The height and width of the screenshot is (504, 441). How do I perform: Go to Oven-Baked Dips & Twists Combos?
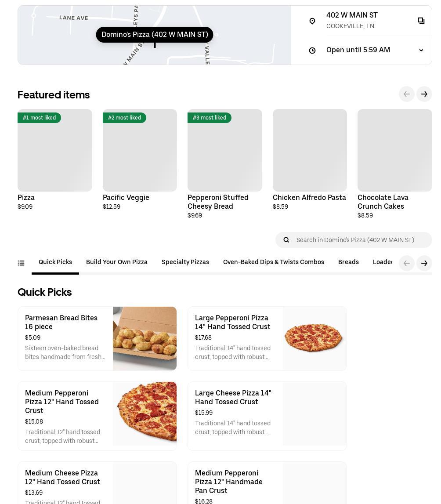pyautogui.click(x=274, y=262)
